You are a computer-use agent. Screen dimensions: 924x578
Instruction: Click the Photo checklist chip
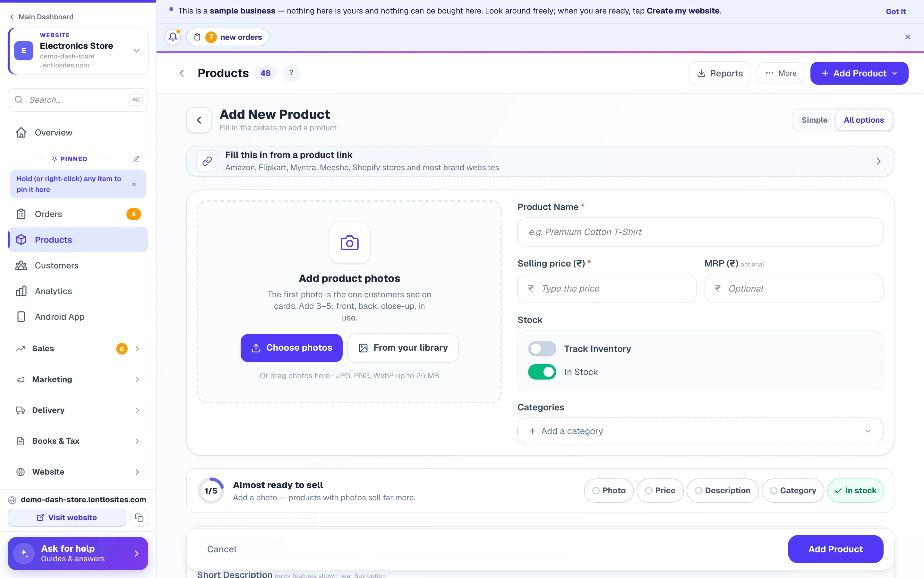click(x=609, y=490)
